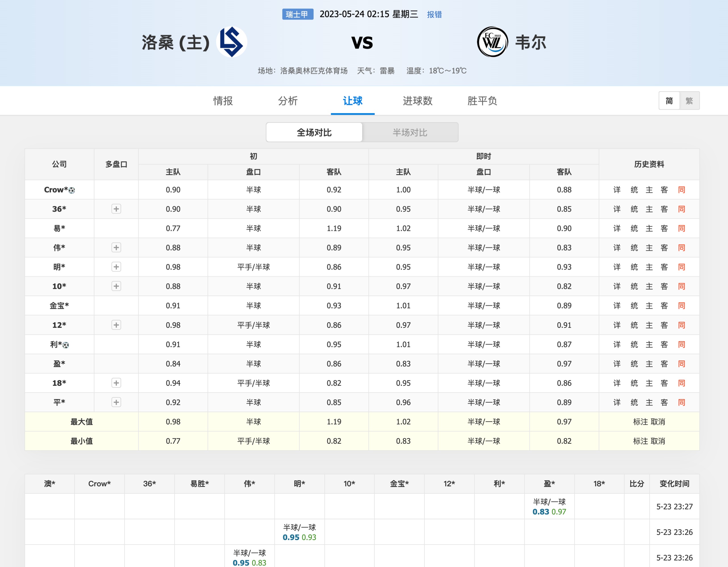Click red 同 link in 10* row
728x567 pixels.
pos(681,286)
